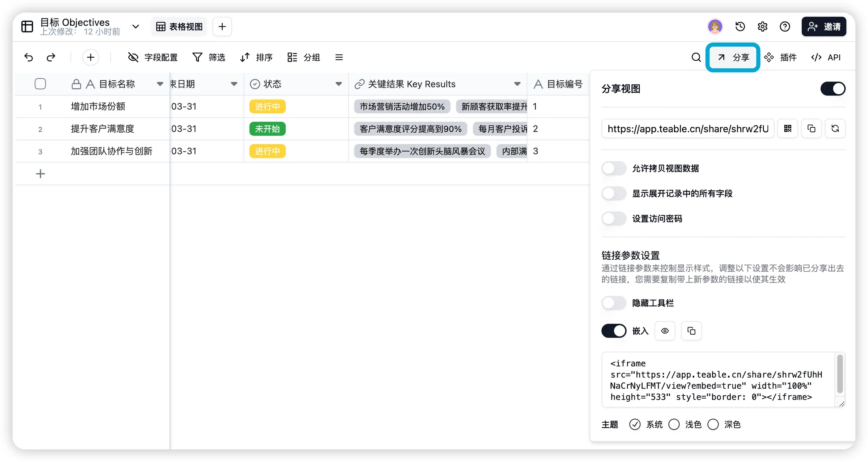
Task: Insert a record with the toolbar plus
Action: (90, 57)
